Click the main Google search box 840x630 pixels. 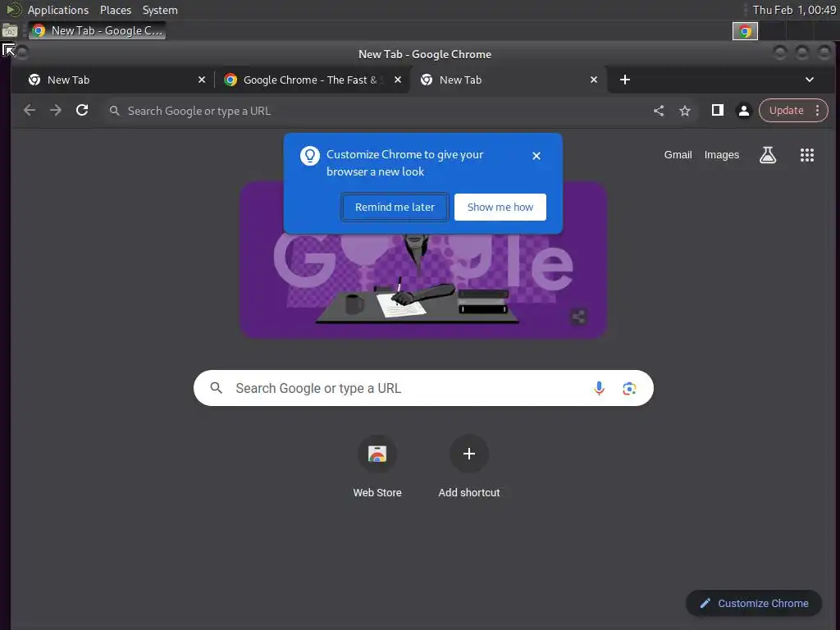pyautogui.click(x=423, y=388)
